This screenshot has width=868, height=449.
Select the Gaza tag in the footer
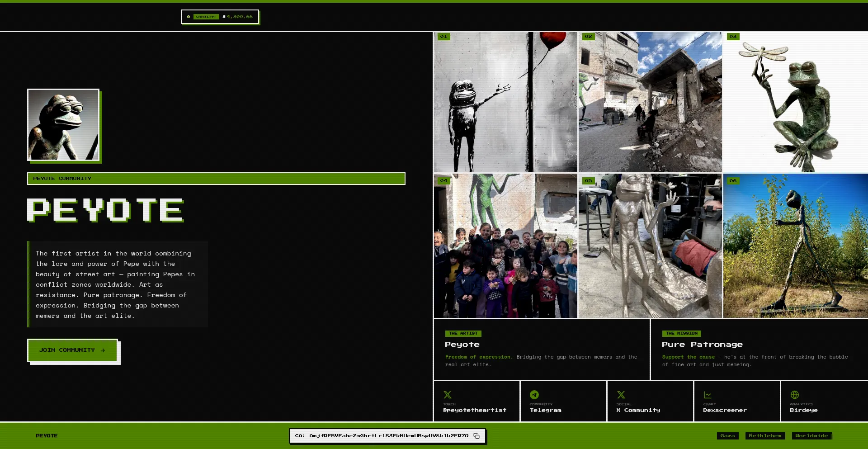click(x=727, y=436)
